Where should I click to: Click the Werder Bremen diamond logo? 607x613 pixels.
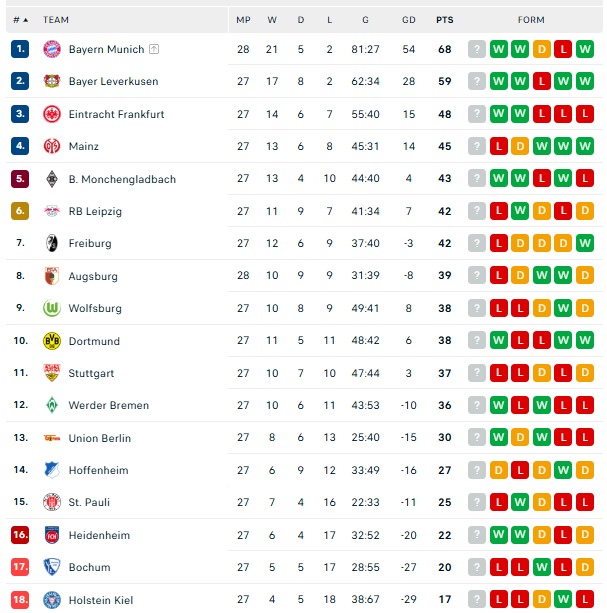tap(52, 405)
